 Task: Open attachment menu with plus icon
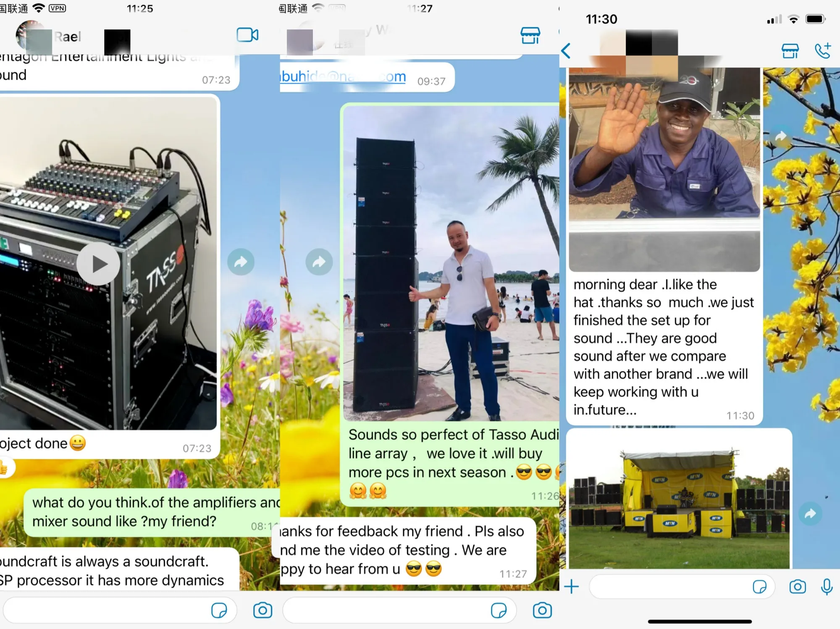[571, 586]
